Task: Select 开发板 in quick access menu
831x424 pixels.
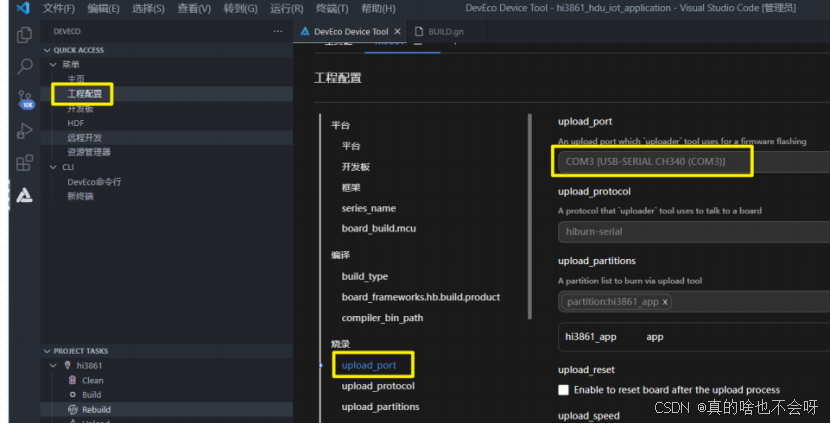Action: point(81,109)
